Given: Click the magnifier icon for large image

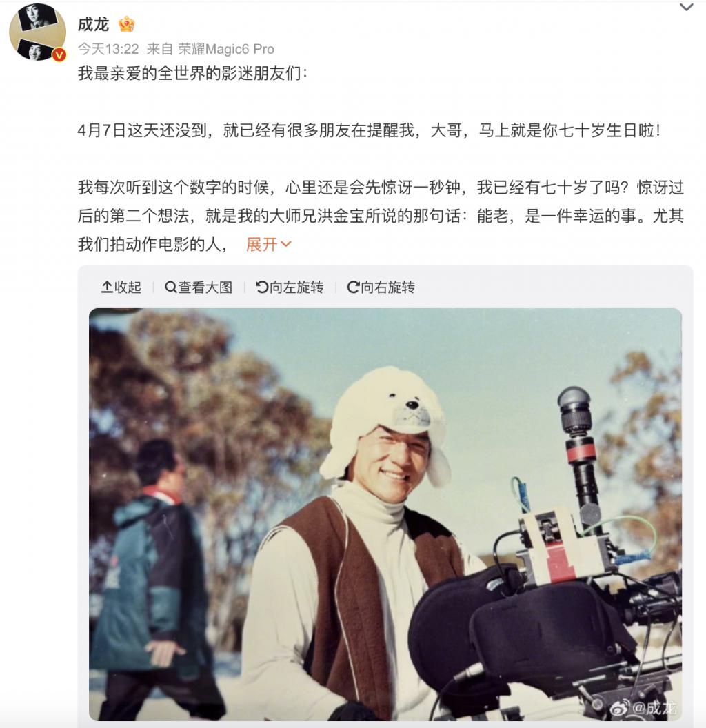Looking at the screenshot, I should click(x=170, y=287).
